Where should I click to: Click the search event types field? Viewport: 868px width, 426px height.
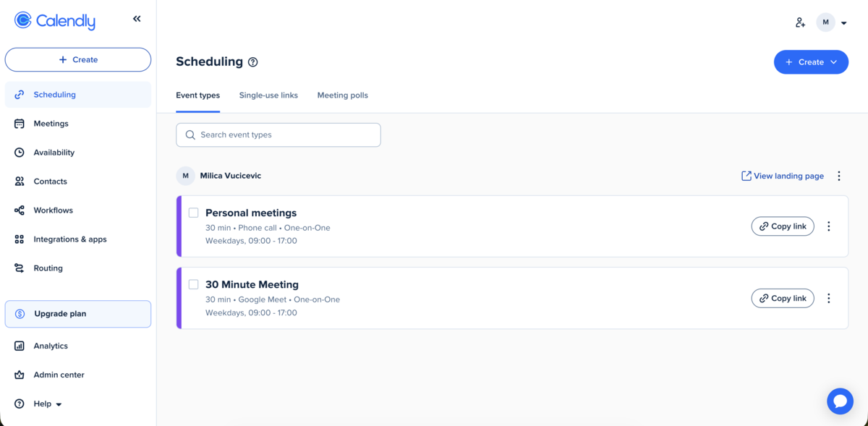278,135
